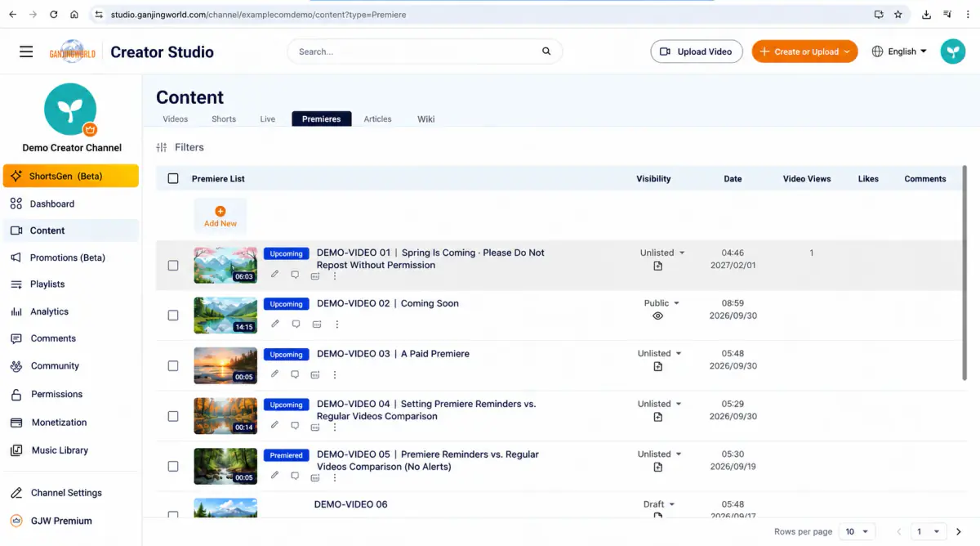Open English language dropdown
This screenshot has height=546, width=980.
(x=899, y=51)
